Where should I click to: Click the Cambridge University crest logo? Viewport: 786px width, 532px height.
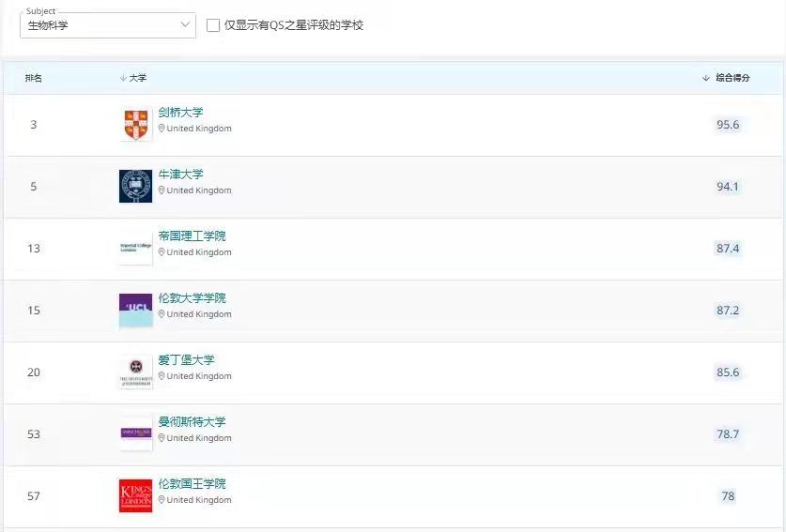point(136,124)
